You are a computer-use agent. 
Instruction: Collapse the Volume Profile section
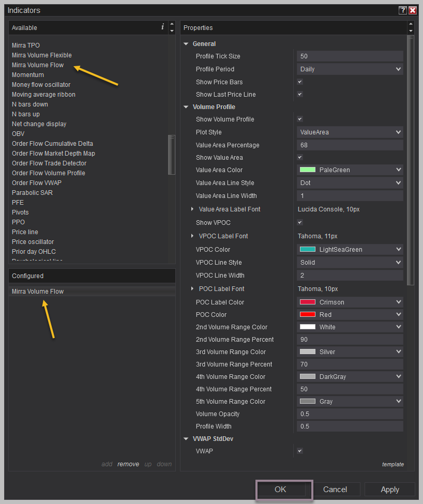186,107
